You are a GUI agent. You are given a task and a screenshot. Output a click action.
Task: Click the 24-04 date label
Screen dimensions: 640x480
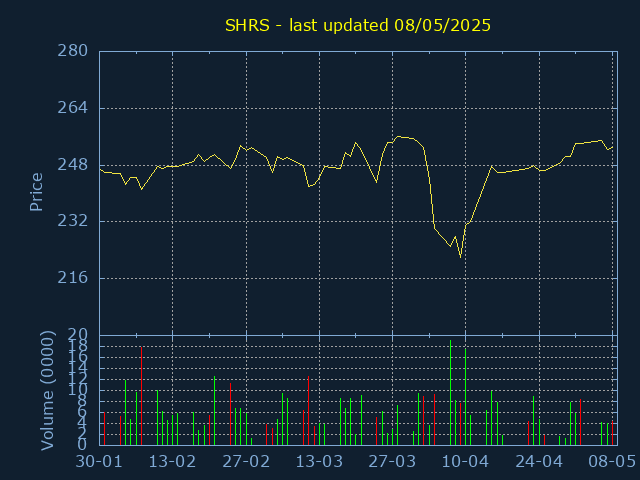click(x=539, y=462)
